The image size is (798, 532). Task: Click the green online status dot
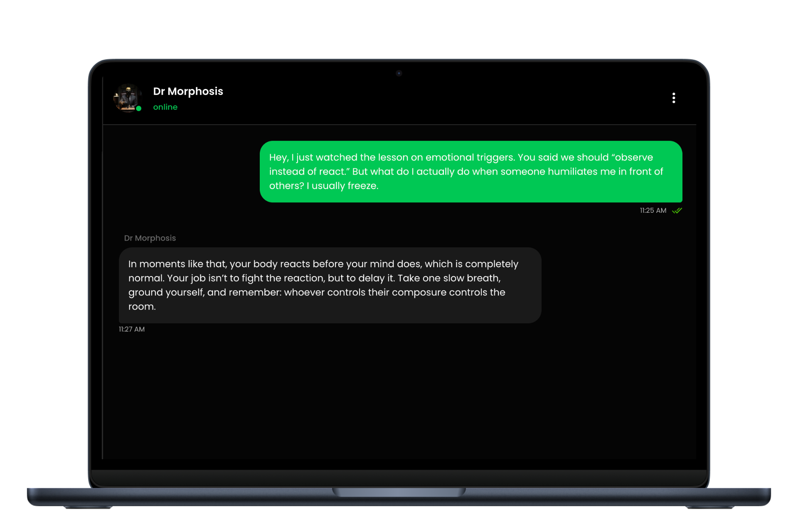pos(139,108)
